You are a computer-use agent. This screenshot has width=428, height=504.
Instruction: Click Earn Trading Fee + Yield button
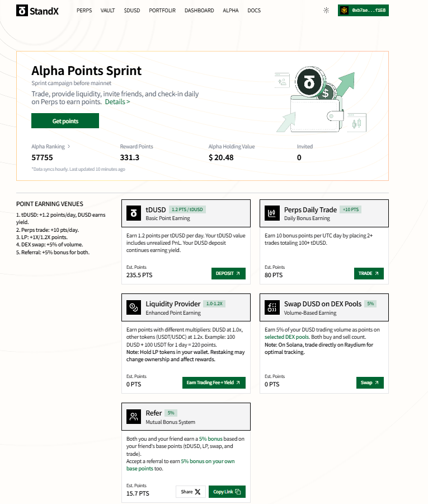214,383
